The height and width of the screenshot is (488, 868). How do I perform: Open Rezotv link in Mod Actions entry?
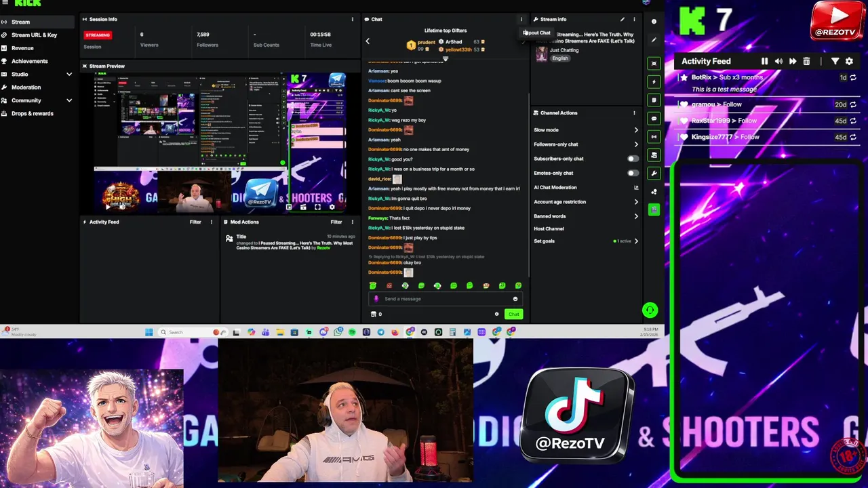click(x=323, y=248)
